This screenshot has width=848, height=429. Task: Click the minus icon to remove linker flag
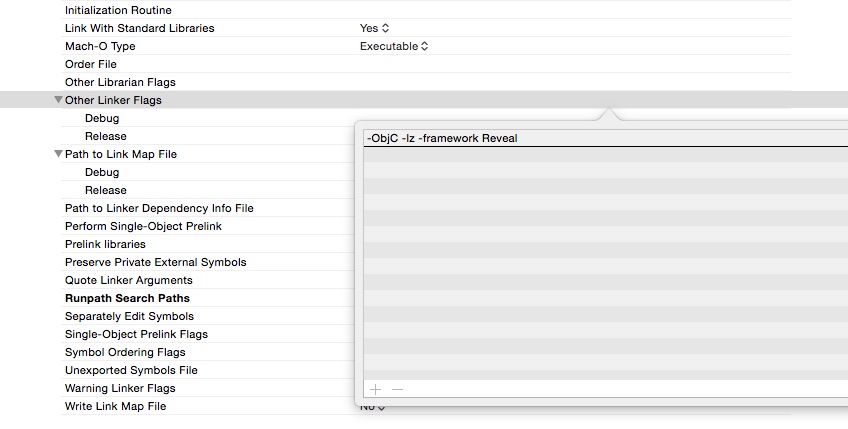pos(398,390)
